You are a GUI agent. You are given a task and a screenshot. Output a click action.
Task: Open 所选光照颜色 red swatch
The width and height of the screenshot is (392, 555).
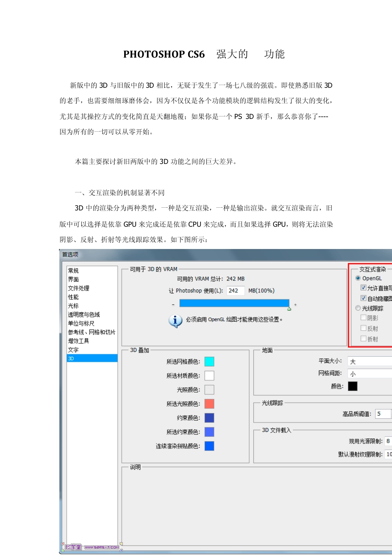(x=209, y=404)
